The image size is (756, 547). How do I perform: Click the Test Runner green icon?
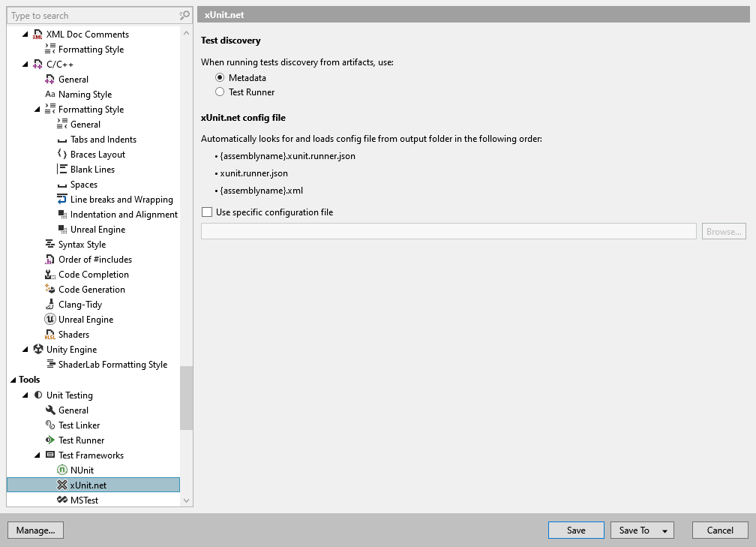coord(49,440)
